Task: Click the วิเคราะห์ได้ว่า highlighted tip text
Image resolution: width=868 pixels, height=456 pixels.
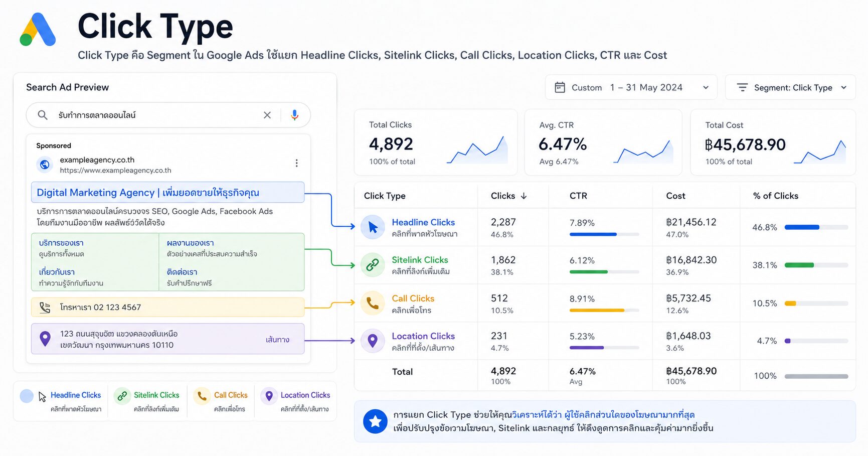Action: pos(537,415)
